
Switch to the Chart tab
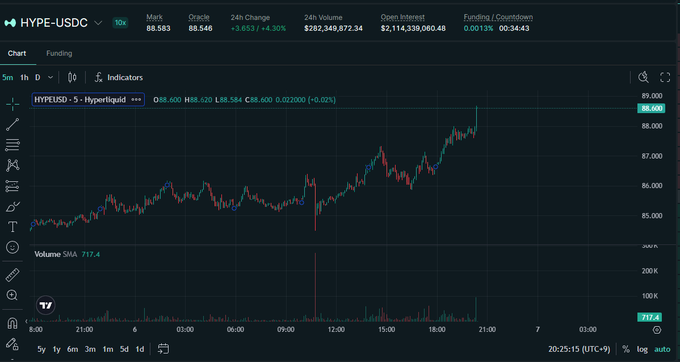pos(17,53)
